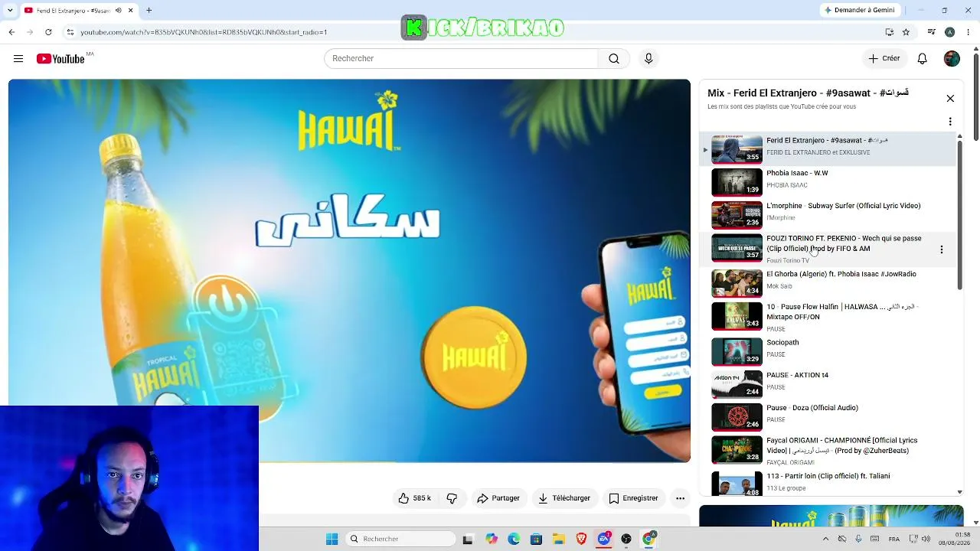Expand hidden system tray icons
This screenshot has width=980, height=551.
pos(825,539)
